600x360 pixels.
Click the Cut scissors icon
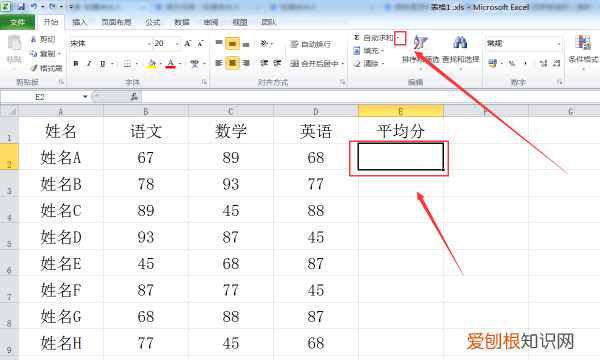[34, 39]
